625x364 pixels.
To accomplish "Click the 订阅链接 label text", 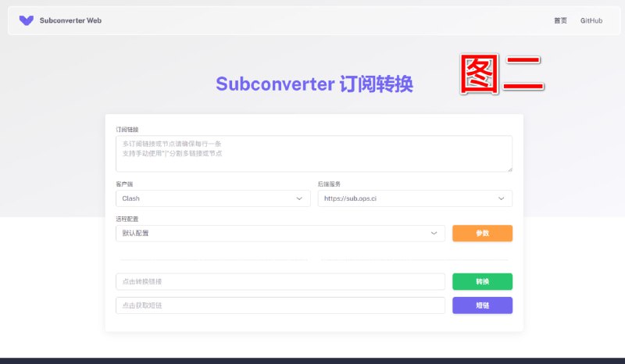I will (x=127, y=130).
